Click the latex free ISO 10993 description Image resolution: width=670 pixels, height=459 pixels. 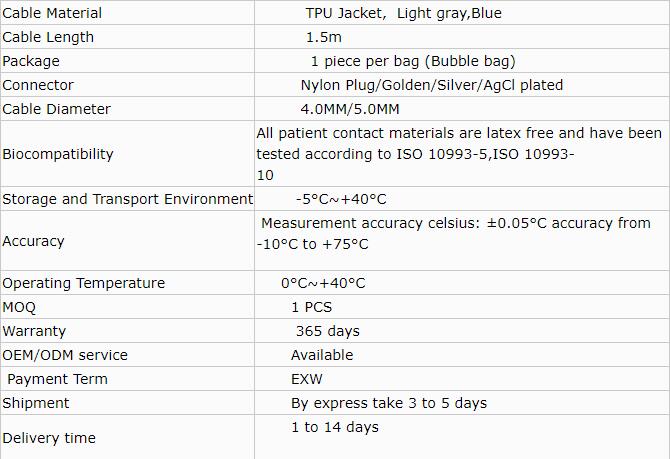459,153
